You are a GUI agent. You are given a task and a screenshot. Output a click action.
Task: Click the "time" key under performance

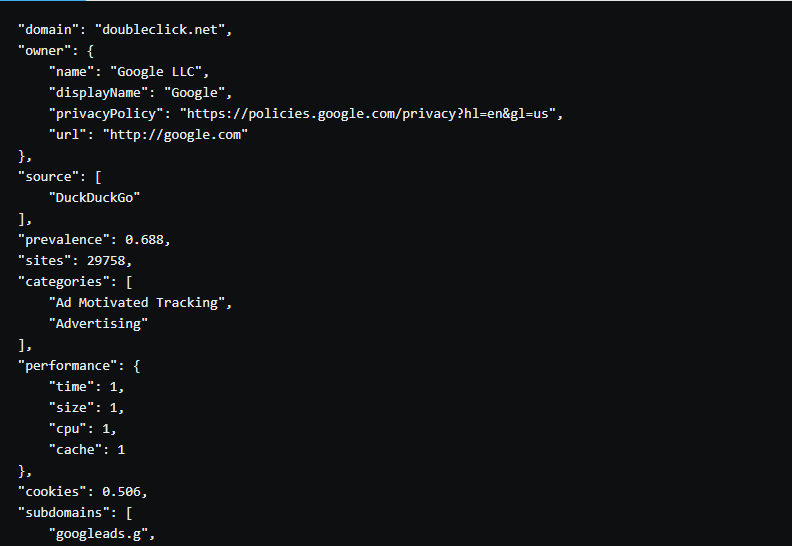[x=71, y=387]
